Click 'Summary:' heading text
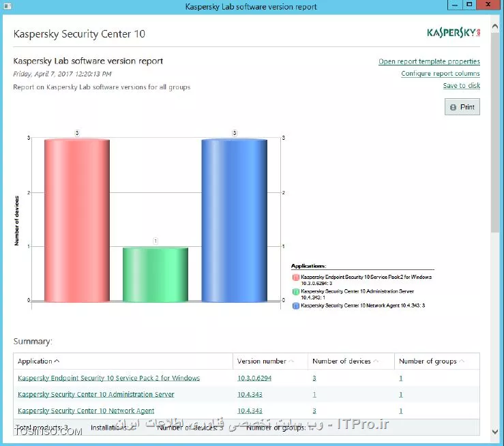Viewport: 504px width, 446px height. [x=33, y=341]
